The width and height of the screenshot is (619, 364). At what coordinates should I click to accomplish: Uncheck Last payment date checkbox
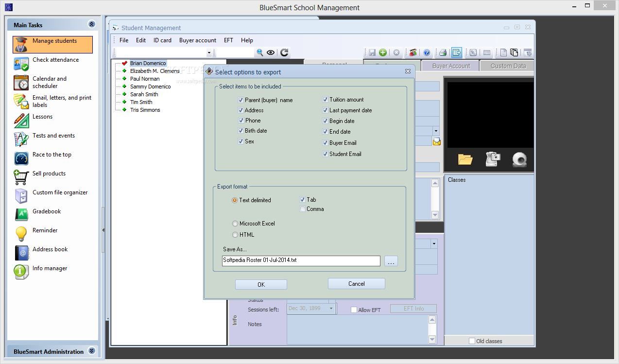tap(325, 110)
